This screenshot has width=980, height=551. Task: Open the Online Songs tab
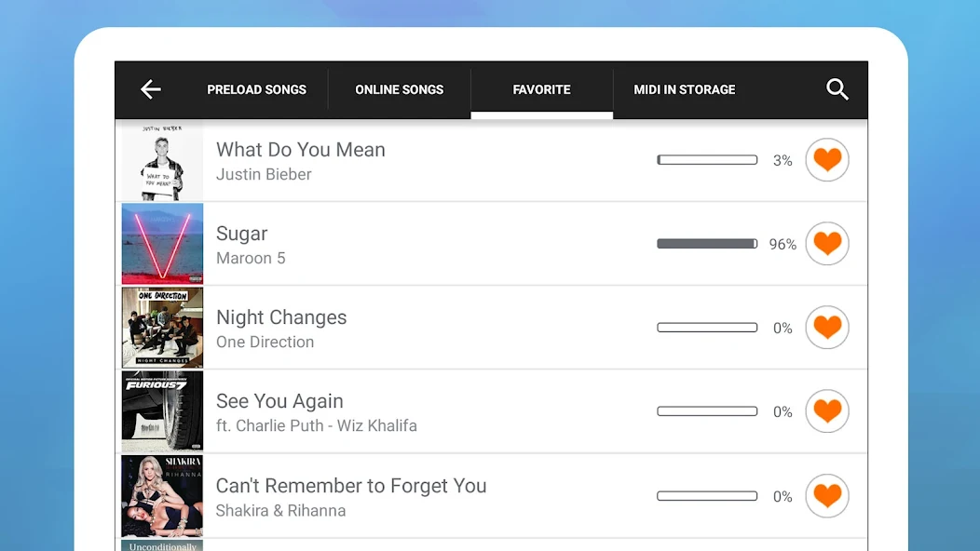pos(399,89)
